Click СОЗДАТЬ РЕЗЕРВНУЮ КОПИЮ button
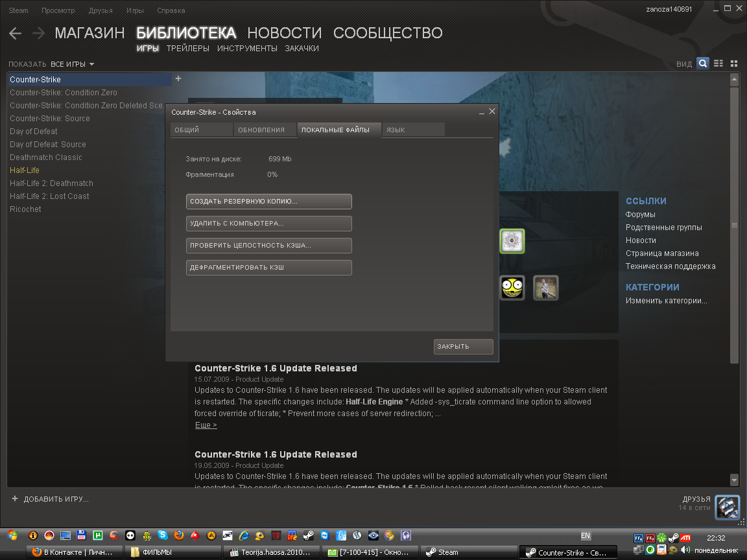 pyautogui.click(x=268, y=202)
